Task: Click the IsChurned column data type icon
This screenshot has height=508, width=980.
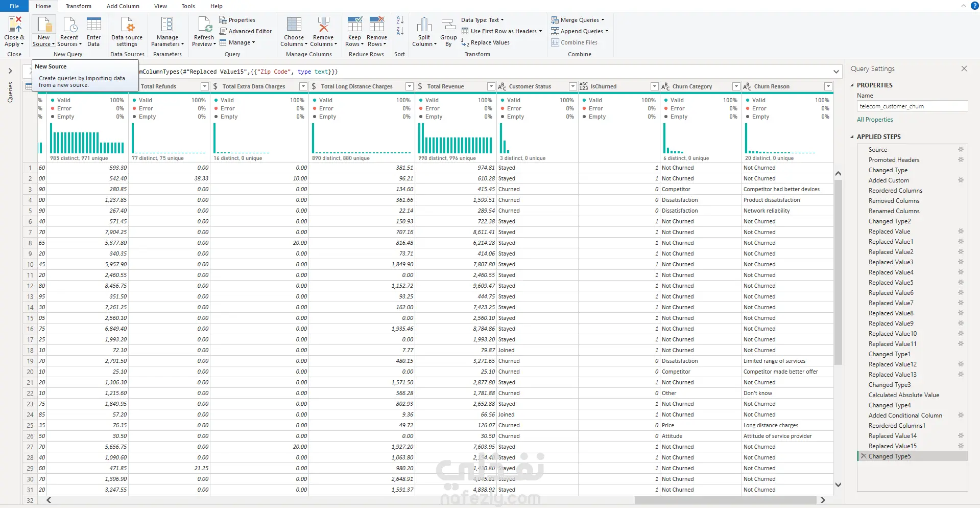Action: click(584, 86)
